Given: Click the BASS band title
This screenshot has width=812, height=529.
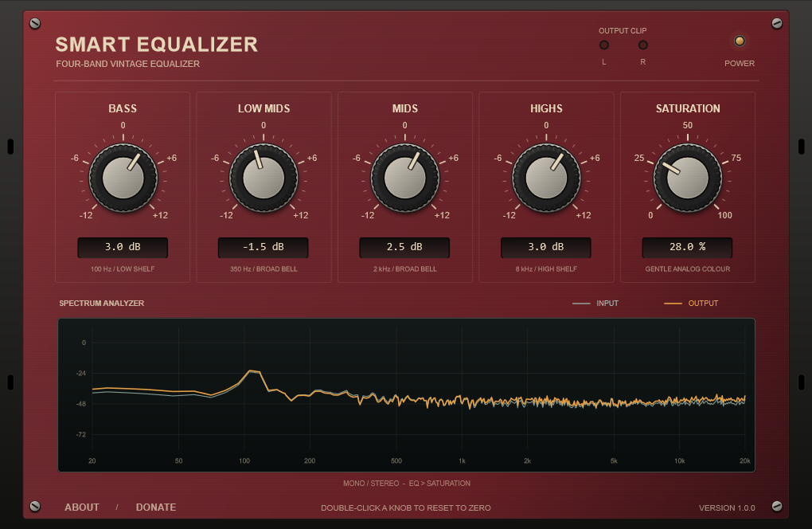Looking at the screenshot, I should click(123, 108).
